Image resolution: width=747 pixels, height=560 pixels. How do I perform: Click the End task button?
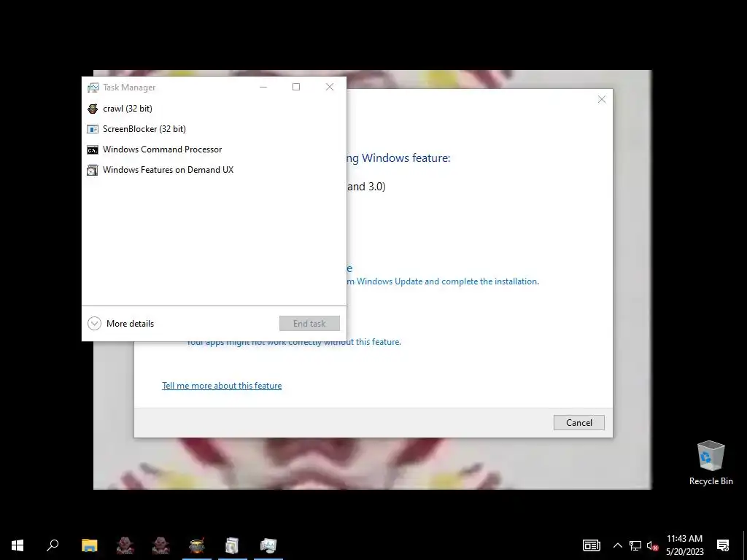(309, 323)
